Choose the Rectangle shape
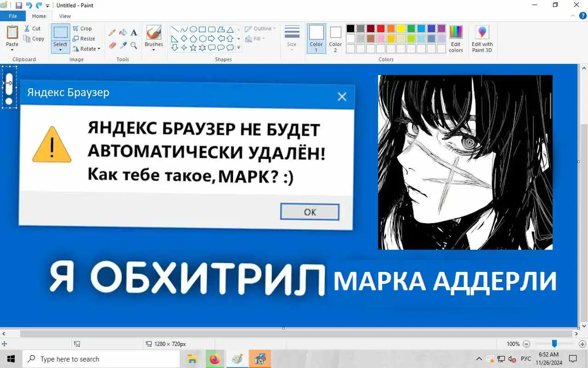The height and width of the screenshot is (368, 588). pos(202,29)
